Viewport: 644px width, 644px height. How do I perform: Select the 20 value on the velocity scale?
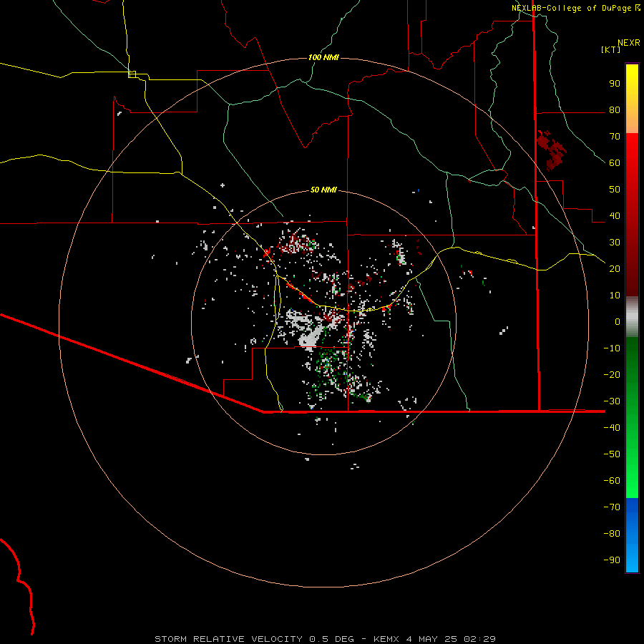(615, 268)
